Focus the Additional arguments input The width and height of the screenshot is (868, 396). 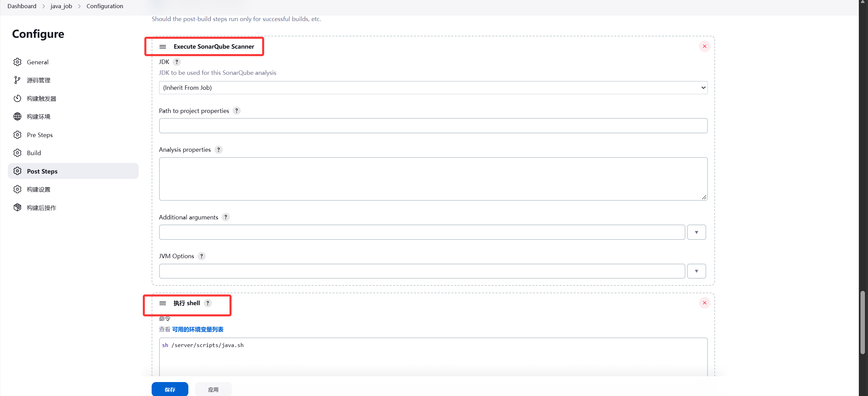coord(422,232)
